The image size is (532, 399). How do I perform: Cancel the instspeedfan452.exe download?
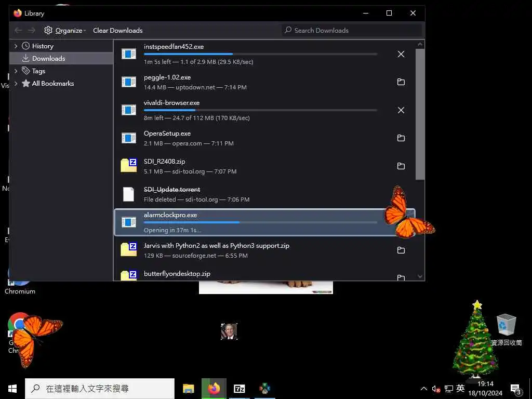pyautogui.click(x=401, y=54)
